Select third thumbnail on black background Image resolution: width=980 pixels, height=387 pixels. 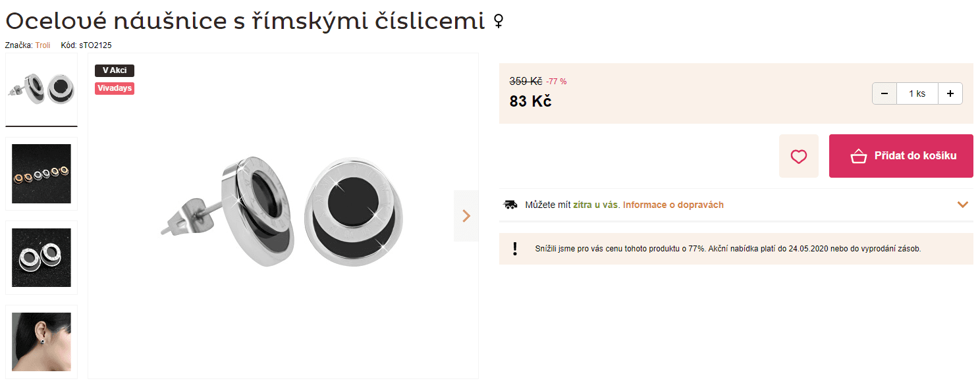coord(41,257)
